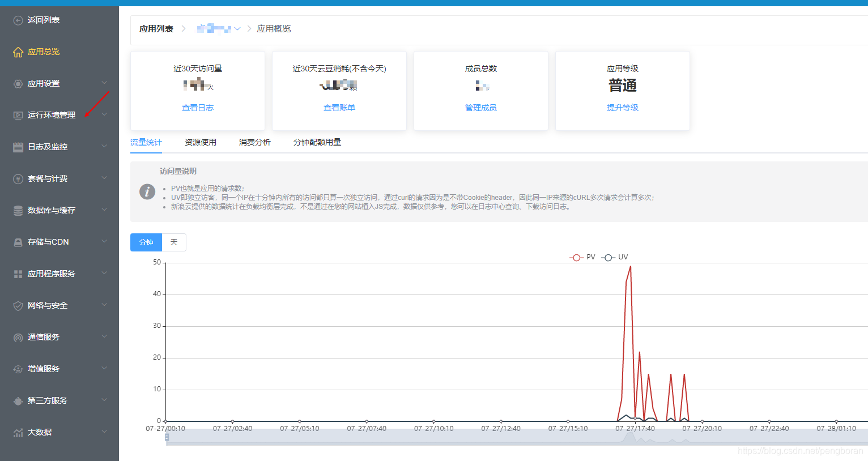Expand the 通信服务 menu chevron

[104, 336]
